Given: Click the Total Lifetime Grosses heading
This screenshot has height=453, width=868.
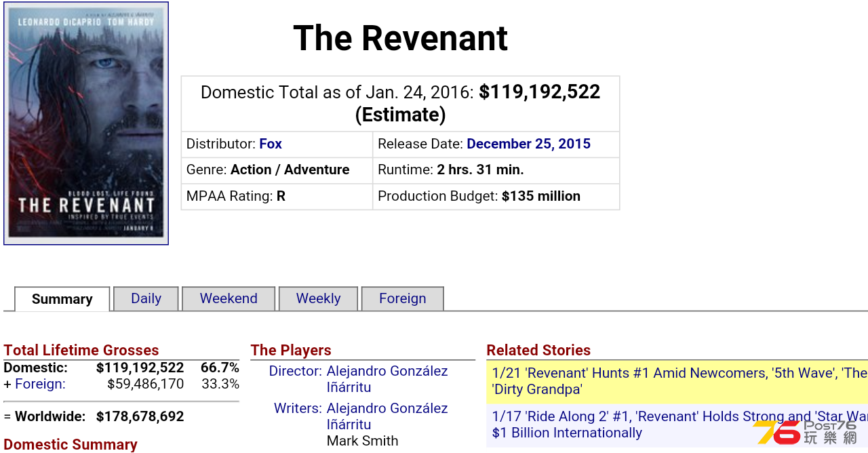Looking at the screenshot, I should 81,350.
